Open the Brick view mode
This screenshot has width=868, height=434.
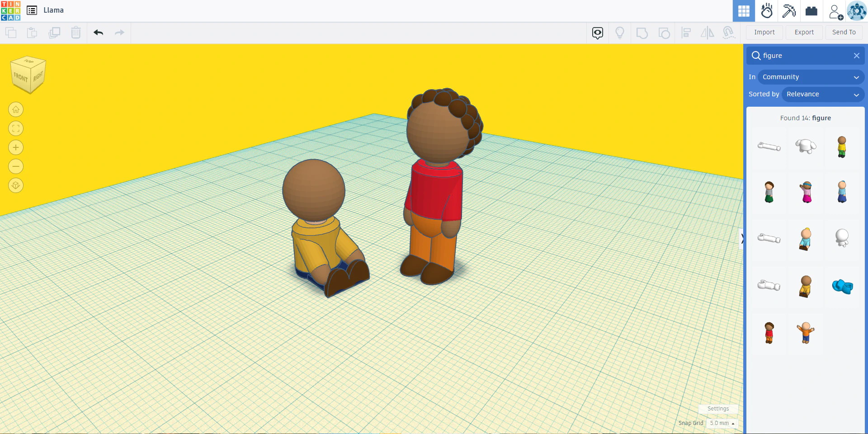coord(811,10)
